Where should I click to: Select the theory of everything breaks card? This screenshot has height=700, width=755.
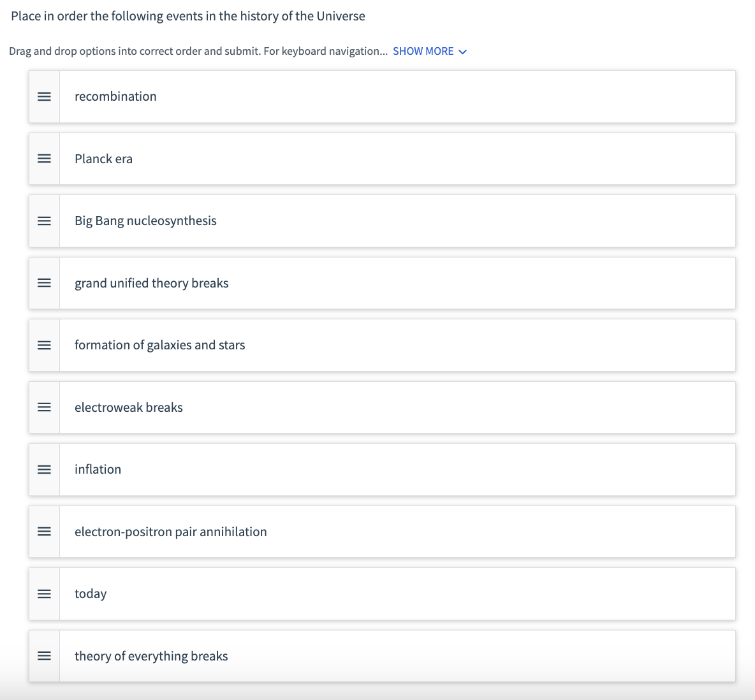pyautogui.click(x=397, y=656)
